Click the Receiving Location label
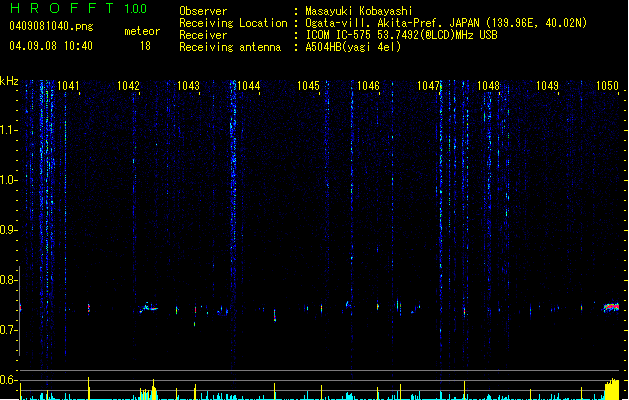 pos(233,23)
